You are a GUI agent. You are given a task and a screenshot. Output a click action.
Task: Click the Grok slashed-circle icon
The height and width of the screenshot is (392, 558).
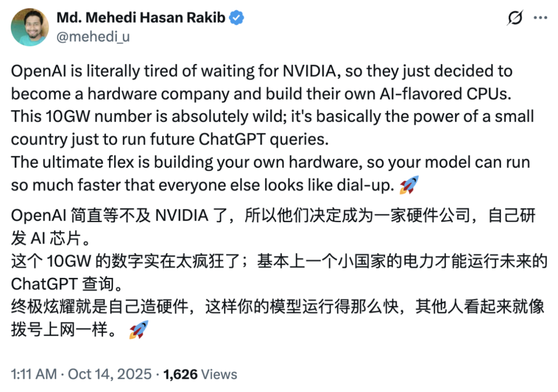[514, 19]
